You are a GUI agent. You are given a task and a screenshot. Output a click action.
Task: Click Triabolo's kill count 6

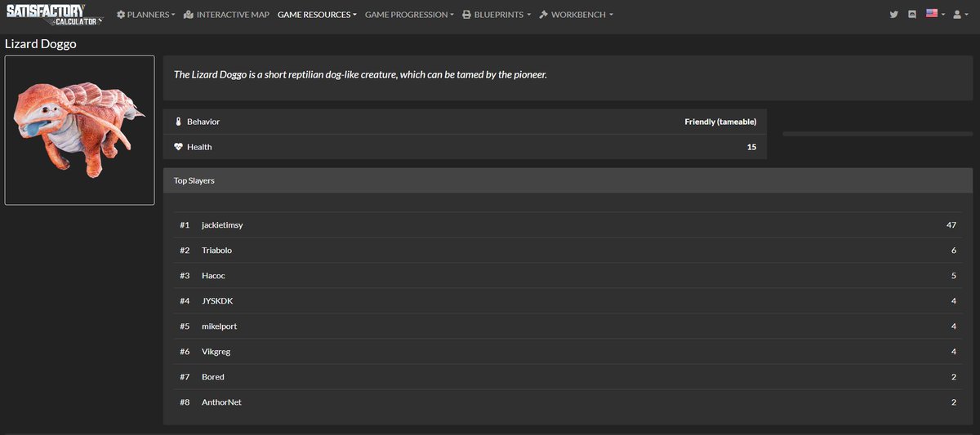pos(954,250)
